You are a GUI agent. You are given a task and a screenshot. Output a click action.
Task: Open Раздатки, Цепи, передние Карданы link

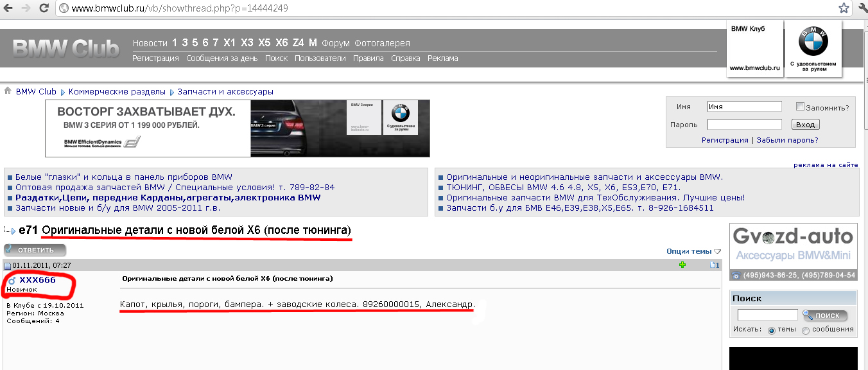click(x=168, y=198)
